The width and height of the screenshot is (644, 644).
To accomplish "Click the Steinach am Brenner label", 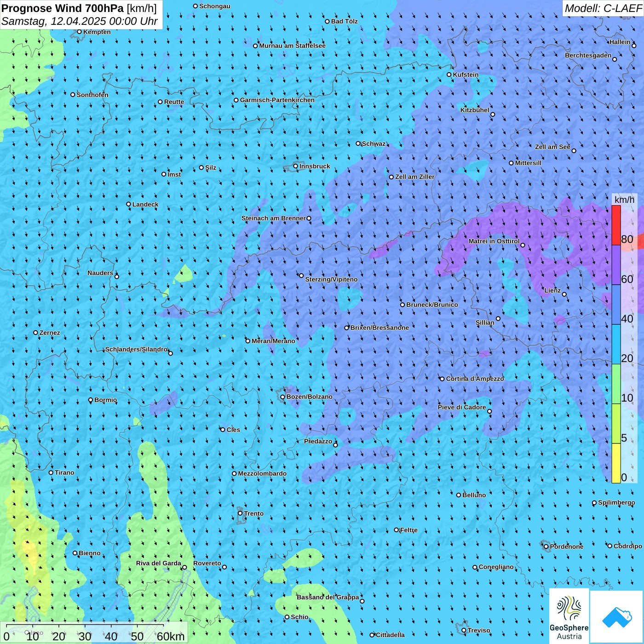I will (x=274, y=218).
